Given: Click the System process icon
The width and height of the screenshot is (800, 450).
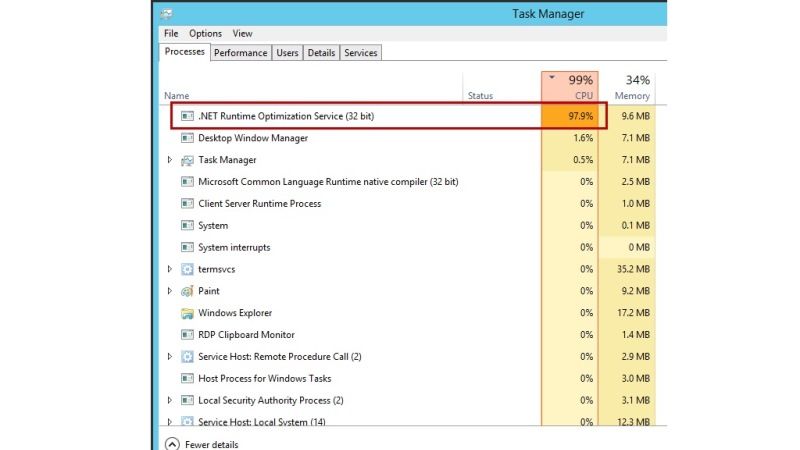Looking at the screenshot, I should point(187,226).
